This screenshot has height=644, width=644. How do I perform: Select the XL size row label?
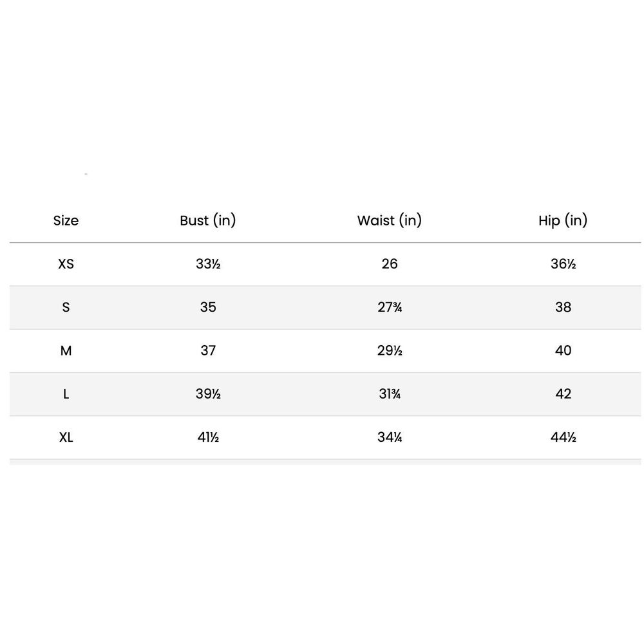(66, 437)
